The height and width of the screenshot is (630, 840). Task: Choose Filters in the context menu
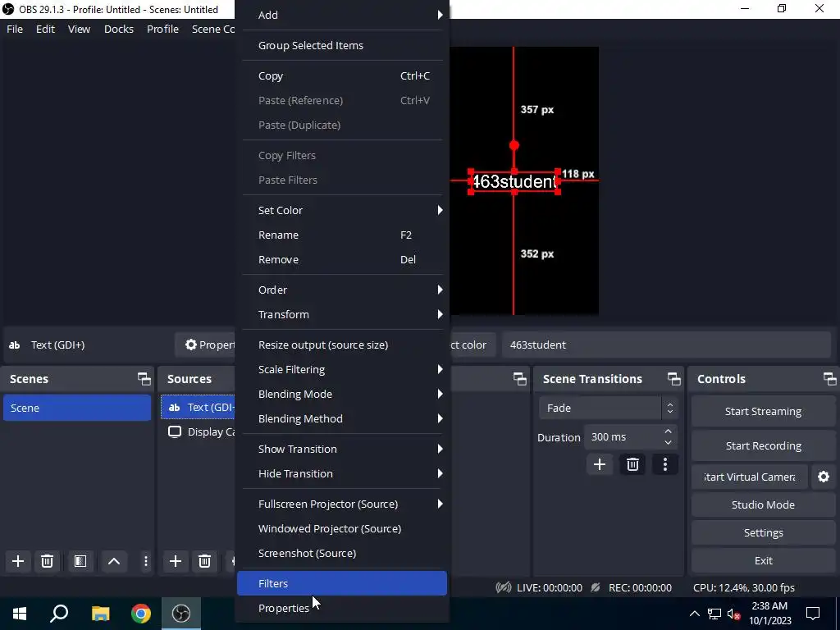(342, 583)
